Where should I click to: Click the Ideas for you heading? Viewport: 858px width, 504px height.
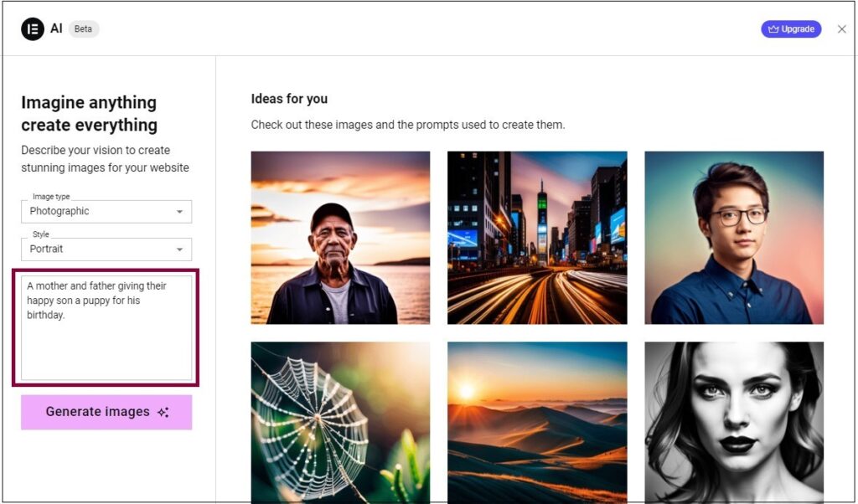(x=289, y=98)
